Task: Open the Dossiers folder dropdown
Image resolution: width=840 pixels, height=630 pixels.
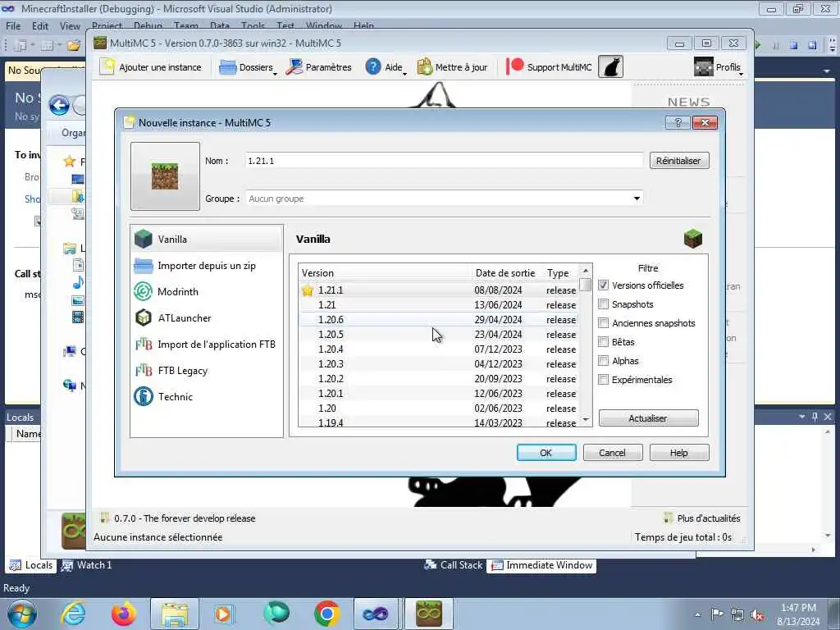Action: click(x=248, y=67)
